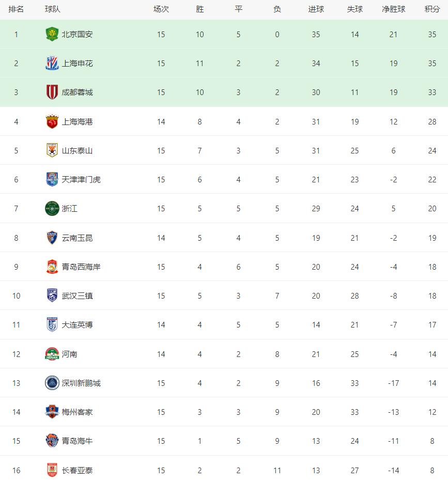This screenshot has width=448, height=482.
Task: Click the Tianjin Jinmen Tiger crest
Action: click(x=52, y=179)
